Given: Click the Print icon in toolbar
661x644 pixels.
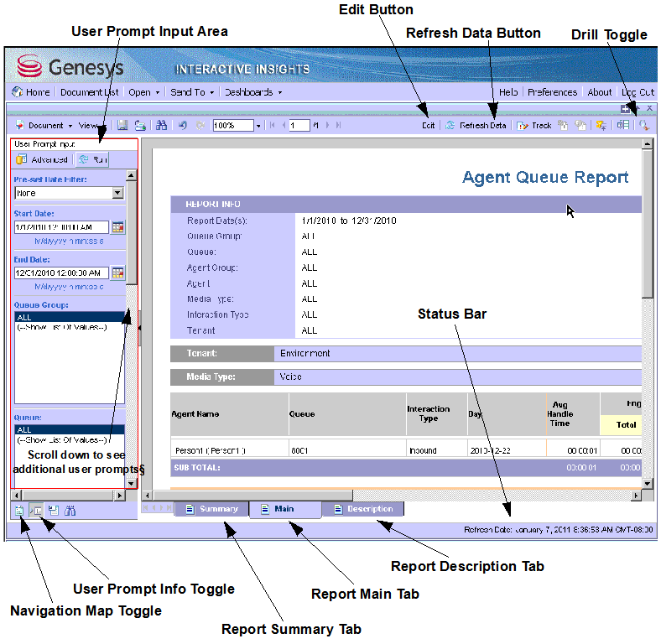Looking at the screenshot, I should [x=141, y=125].
